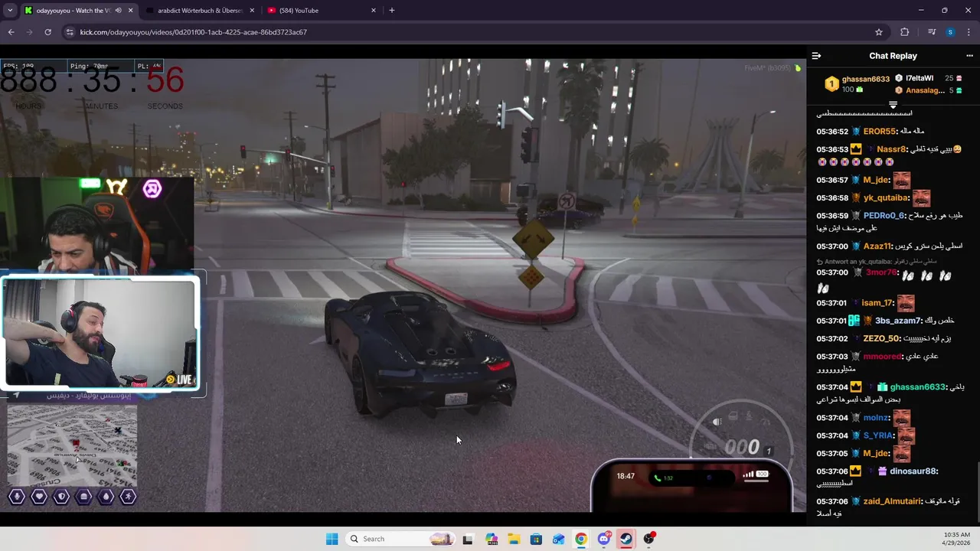Click the emote in moinz's message

pos(901,418)
